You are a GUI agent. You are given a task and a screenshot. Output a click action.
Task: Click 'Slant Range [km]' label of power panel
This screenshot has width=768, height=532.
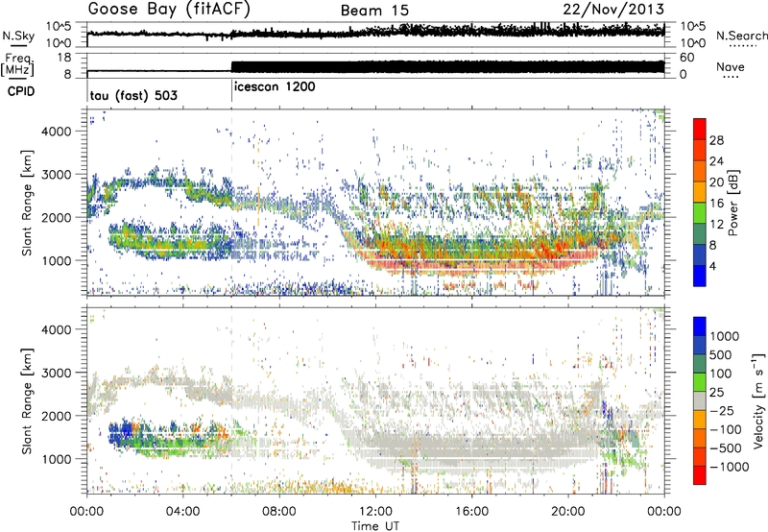coord(27,203)
